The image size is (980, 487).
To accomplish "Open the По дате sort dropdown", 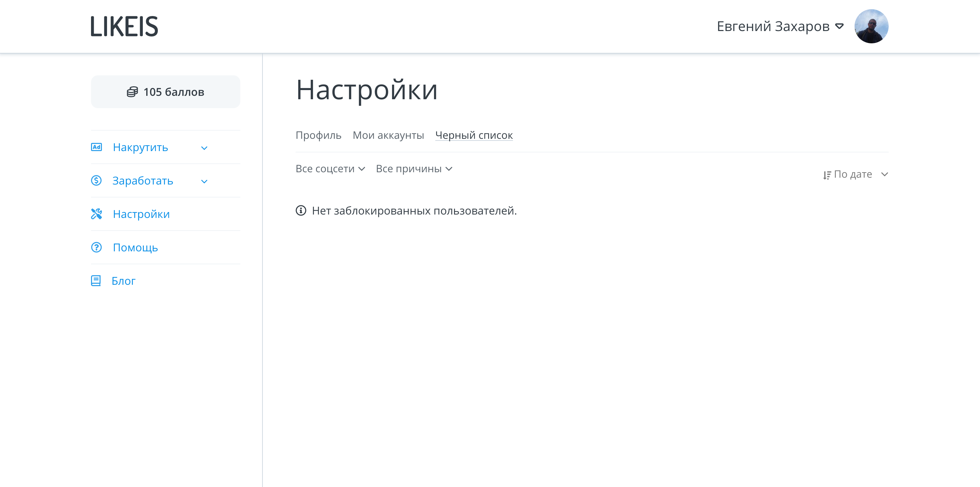I will click(x=856, y=174).
